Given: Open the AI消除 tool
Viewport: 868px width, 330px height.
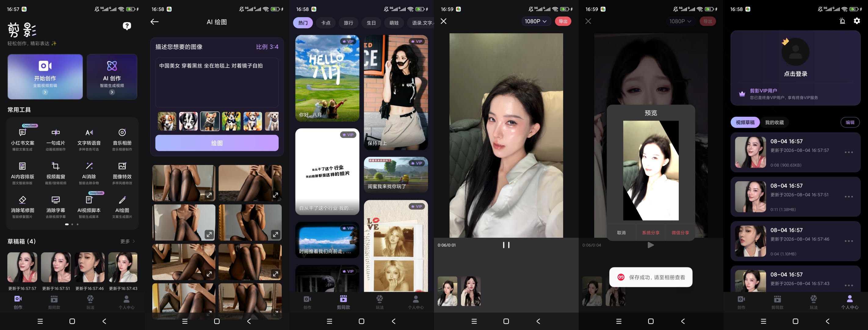Looking at the screenshot, I should pos(89,174).
